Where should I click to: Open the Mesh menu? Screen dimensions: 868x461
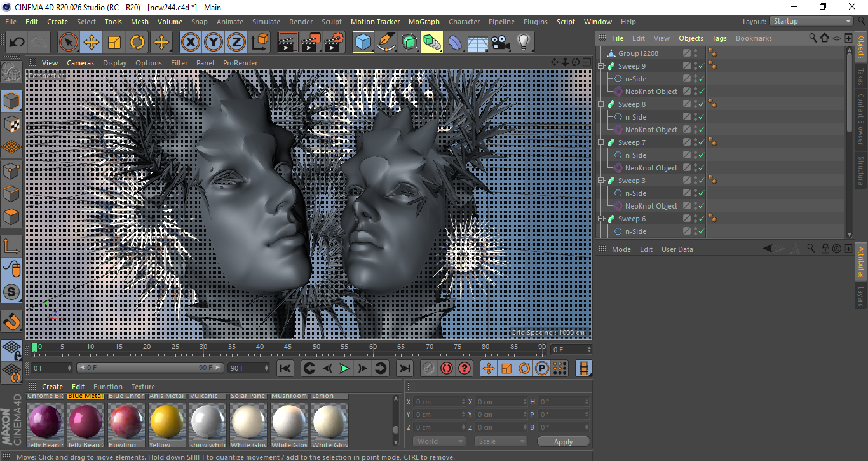[x=140, y=22]
